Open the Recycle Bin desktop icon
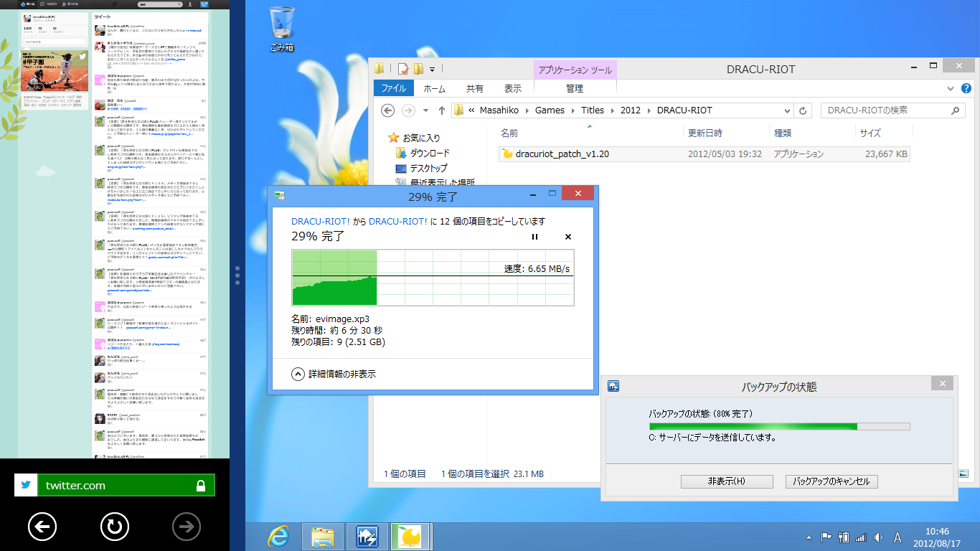The image size is (980, 551). (281, 29)
